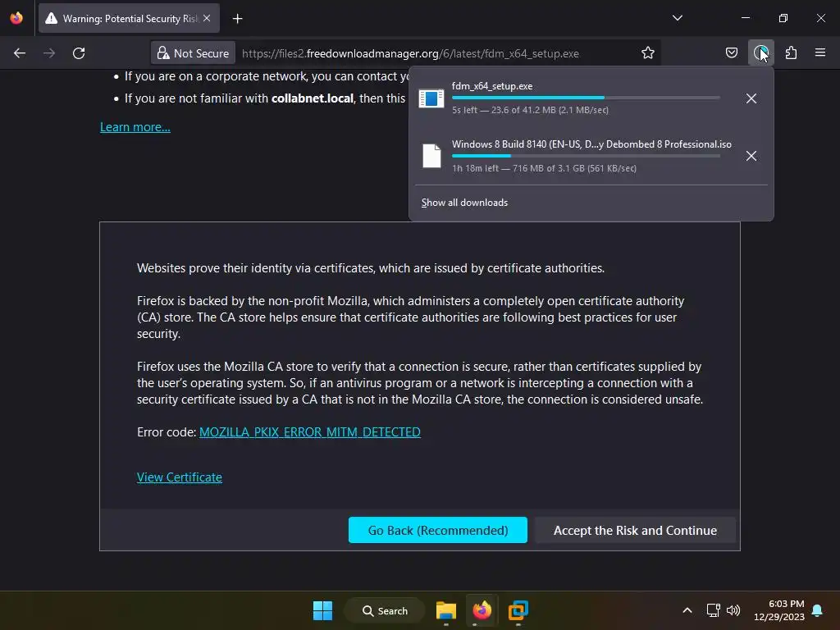The image size is (840, 630).
Task: Save page to Pocket
Action: point(731,53)
